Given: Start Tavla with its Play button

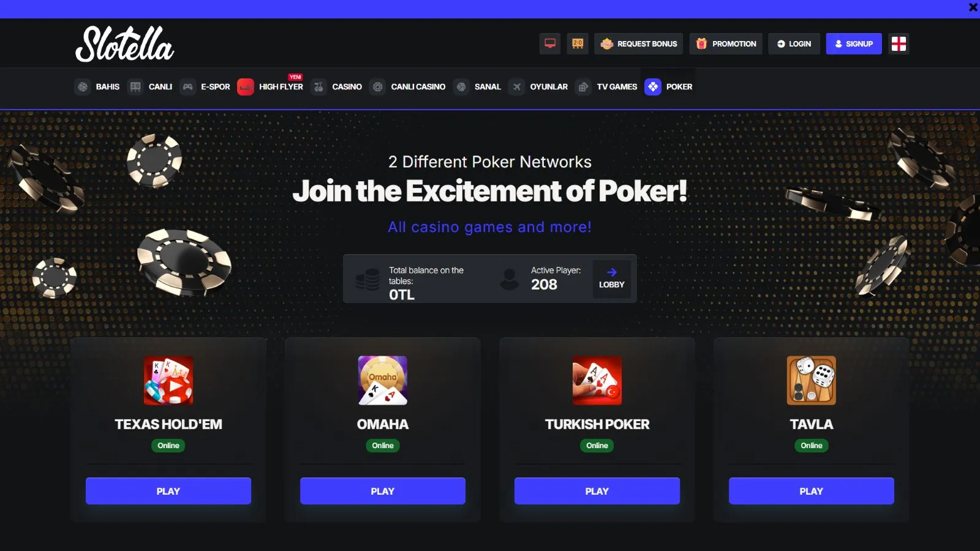Looking at the screenshot, I should (x=812, y=491).
